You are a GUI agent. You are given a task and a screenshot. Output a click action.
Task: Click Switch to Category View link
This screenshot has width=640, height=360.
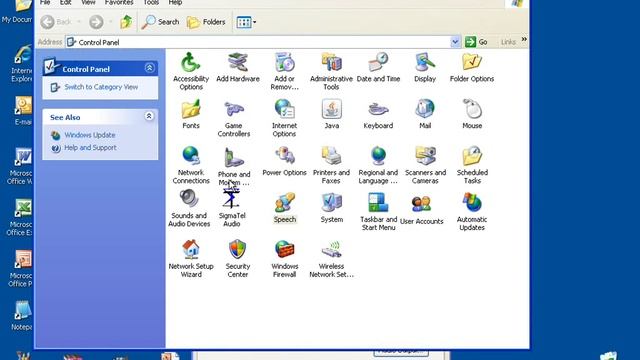101,87
